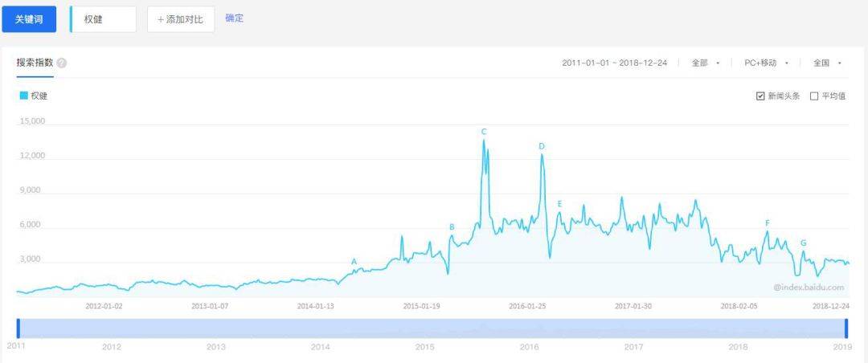The height and width of the screenshot is (363, 868).
Task: Click the 关键词 button
Action: click(x=29, y=19)
